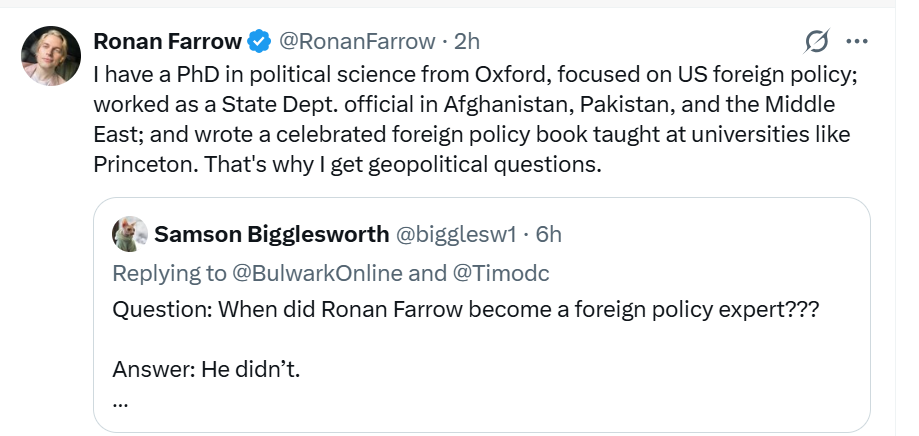Image resolution: width=919 pixels, height=436 pixels.
Task: Click the @bigglesw1 handle
Action: click(x=456, y=234)
